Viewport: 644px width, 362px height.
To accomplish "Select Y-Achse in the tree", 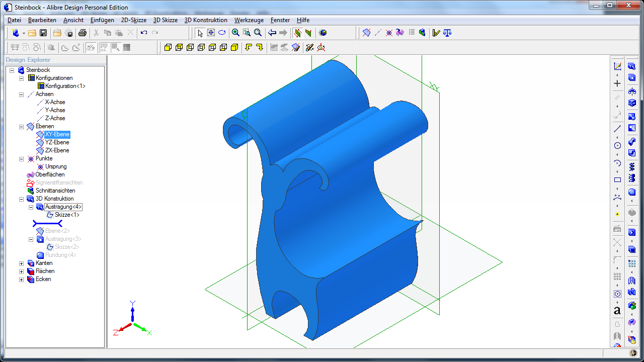I will (x=55, y=110).
